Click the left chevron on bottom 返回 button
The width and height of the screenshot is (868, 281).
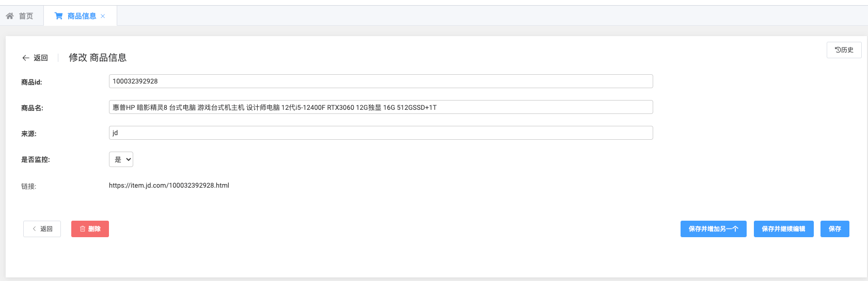coord(35,229)
